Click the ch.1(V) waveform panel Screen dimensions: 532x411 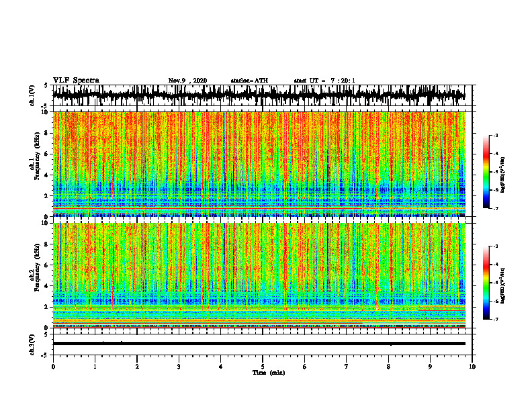point(262,95)
